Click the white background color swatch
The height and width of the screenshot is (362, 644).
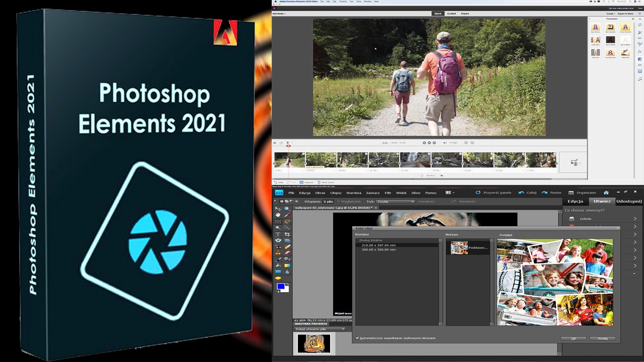click(x=287, y=290)
